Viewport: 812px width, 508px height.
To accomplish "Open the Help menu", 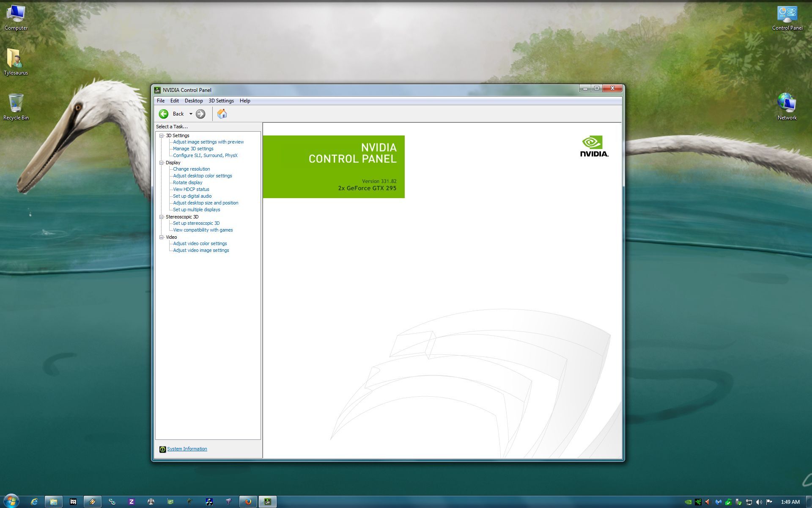I will pyautogui.click(x=245, y=101).
